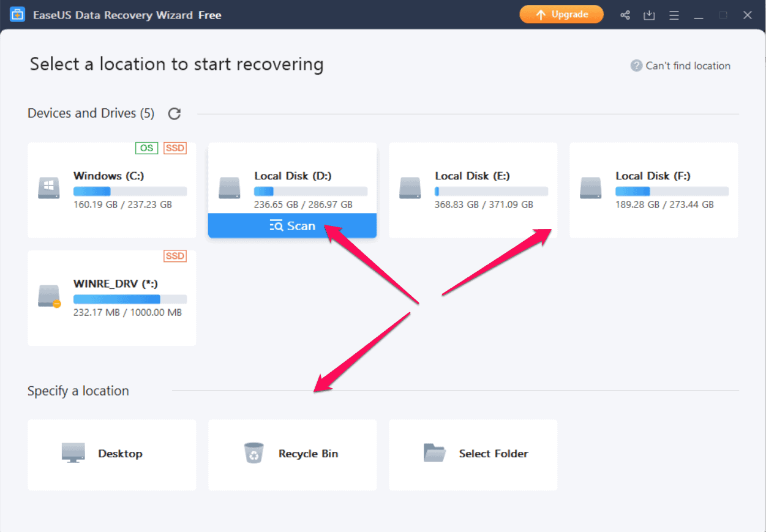This screenshot has width=766, height=532.
Task: Click the Desktop monitor icon
Action: (x=73, y=453)
